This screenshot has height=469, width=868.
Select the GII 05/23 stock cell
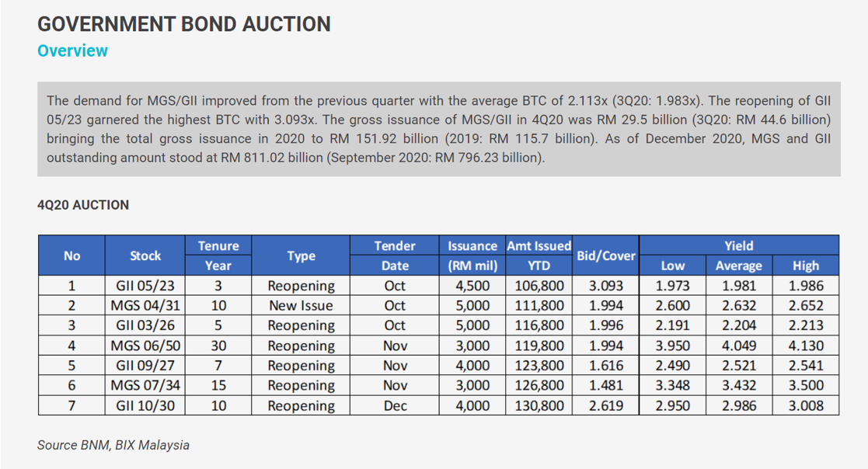[x=145, y=286]
